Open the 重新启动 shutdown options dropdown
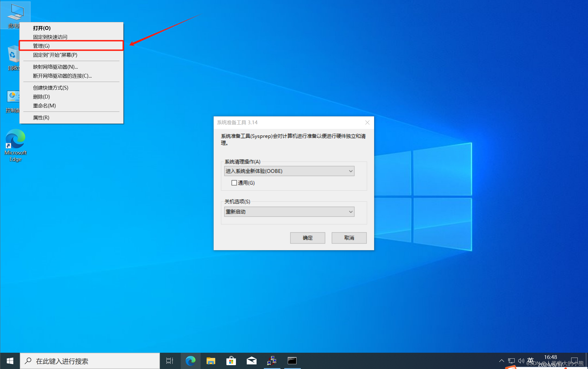 [x=289, y=212]
